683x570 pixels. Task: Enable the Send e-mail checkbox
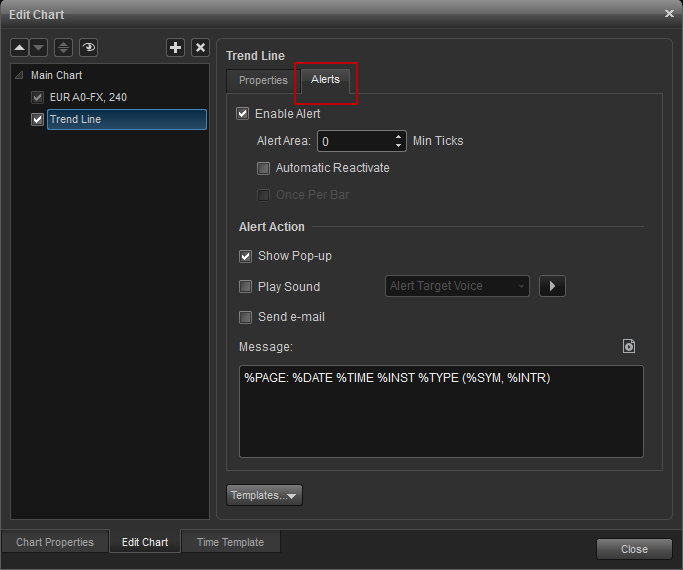coord(245,317)
